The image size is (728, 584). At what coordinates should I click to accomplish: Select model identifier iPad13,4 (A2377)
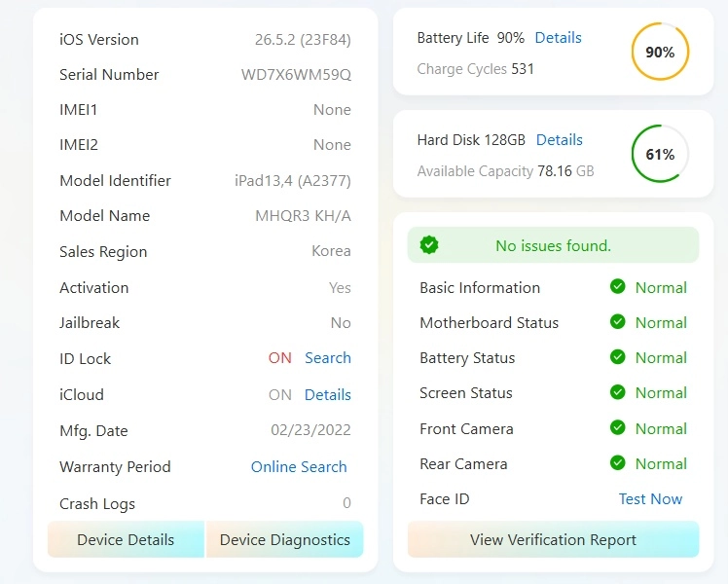[x=293, y=181]
